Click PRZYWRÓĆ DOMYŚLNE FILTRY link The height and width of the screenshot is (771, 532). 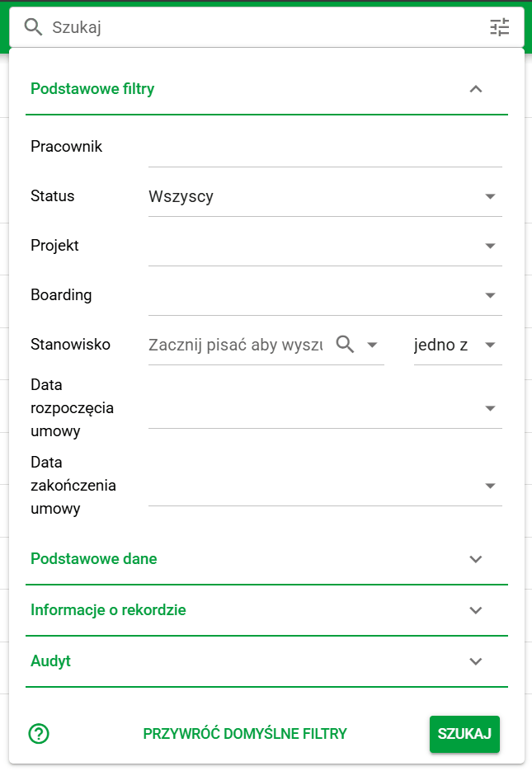click(246, 734)
